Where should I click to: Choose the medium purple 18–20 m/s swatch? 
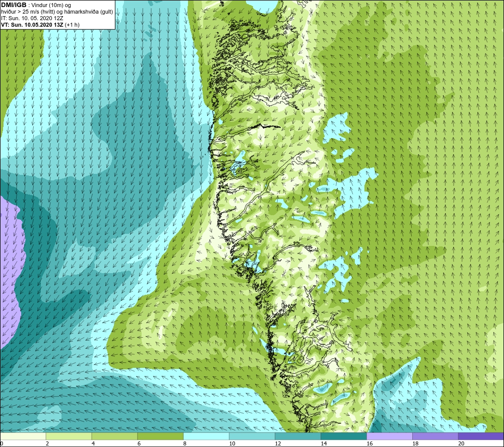[435, 436]
